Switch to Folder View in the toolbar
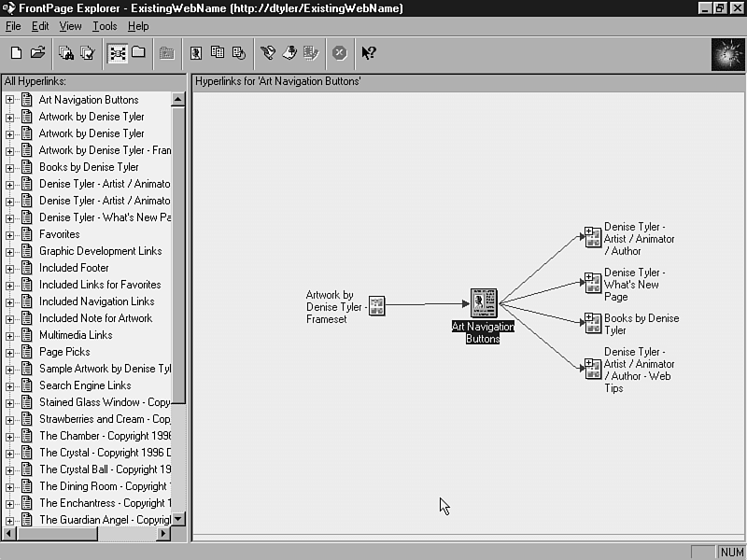The image size is (747, 560). tap(138, 53)
